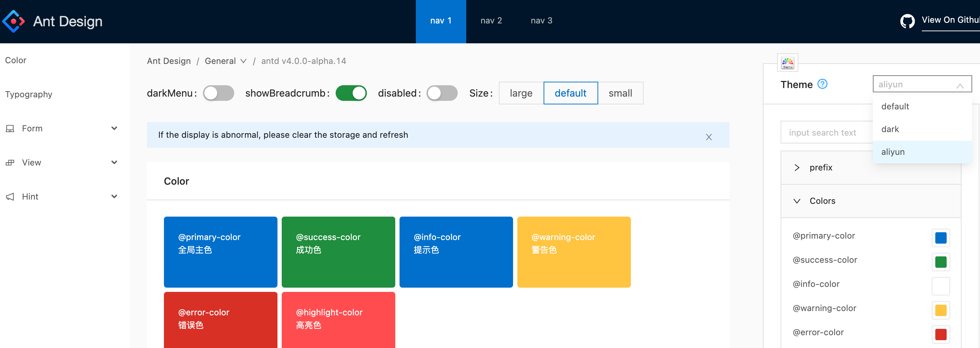Toggle the darkMenu switch
980x348 pixels.
pos(218,93)
